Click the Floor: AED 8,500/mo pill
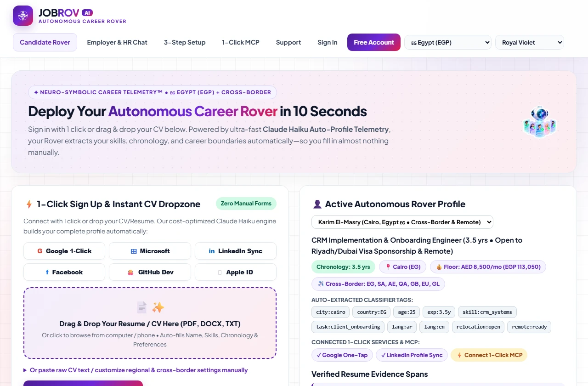Image resolution: width=588 pixels, height=386 pixels. pos(488,267)
